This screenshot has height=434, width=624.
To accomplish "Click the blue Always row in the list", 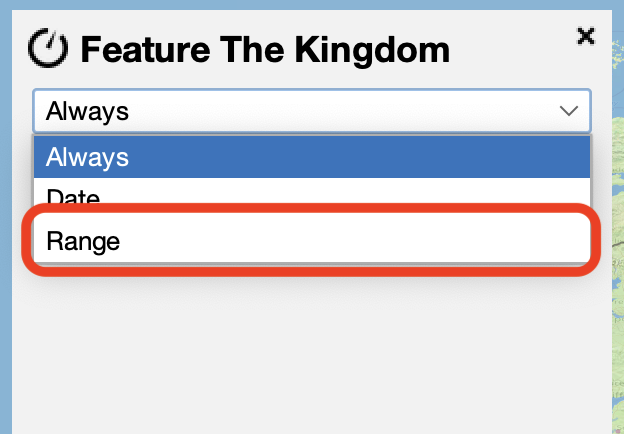I will pyautogui.click(x=311, y=157).
